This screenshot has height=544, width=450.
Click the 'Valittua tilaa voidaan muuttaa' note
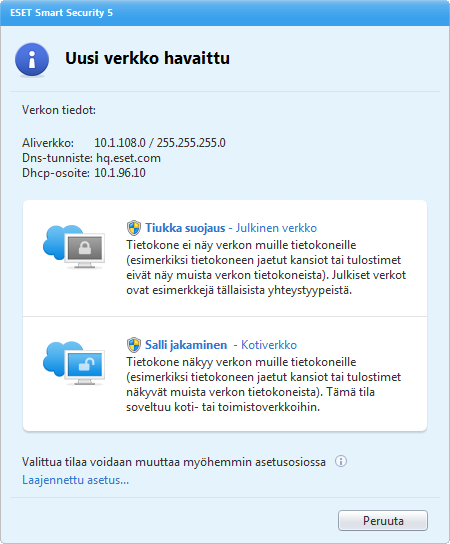(174, 462)
